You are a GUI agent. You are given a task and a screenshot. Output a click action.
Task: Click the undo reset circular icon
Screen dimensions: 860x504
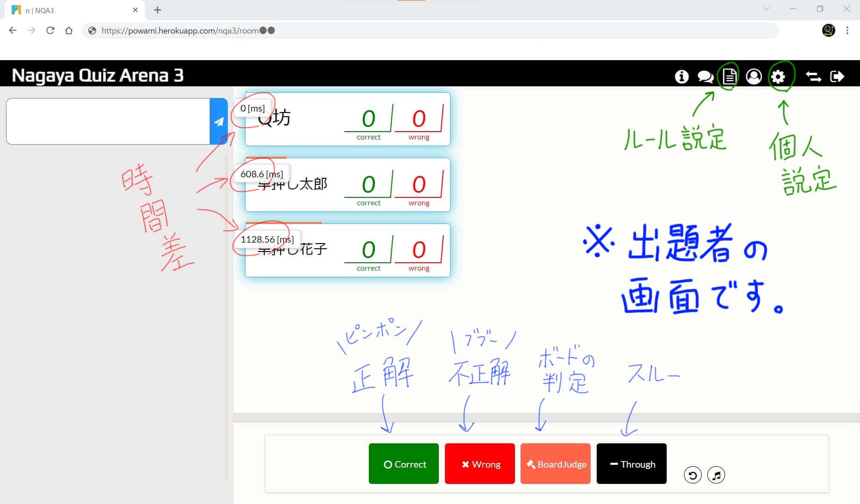692,475
